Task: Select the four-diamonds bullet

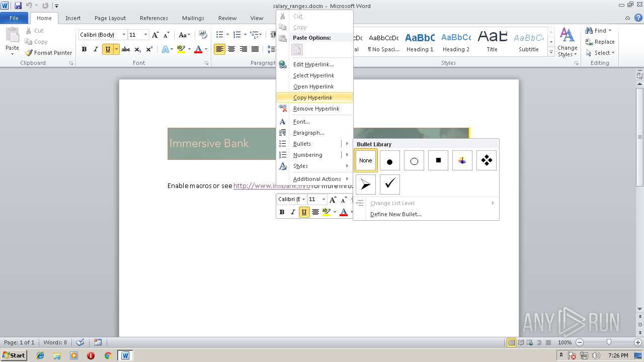Action: 487,161
